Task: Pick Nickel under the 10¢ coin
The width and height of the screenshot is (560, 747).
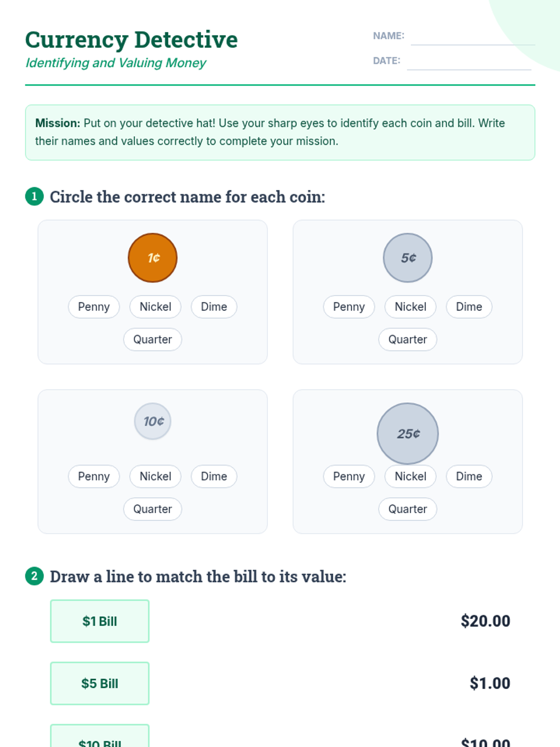Action: coord(155,476)
